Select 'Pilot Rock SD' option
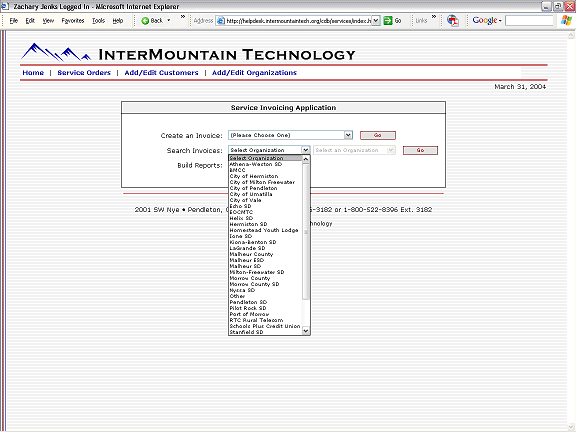The image size is (576, 432). (265, 308)
